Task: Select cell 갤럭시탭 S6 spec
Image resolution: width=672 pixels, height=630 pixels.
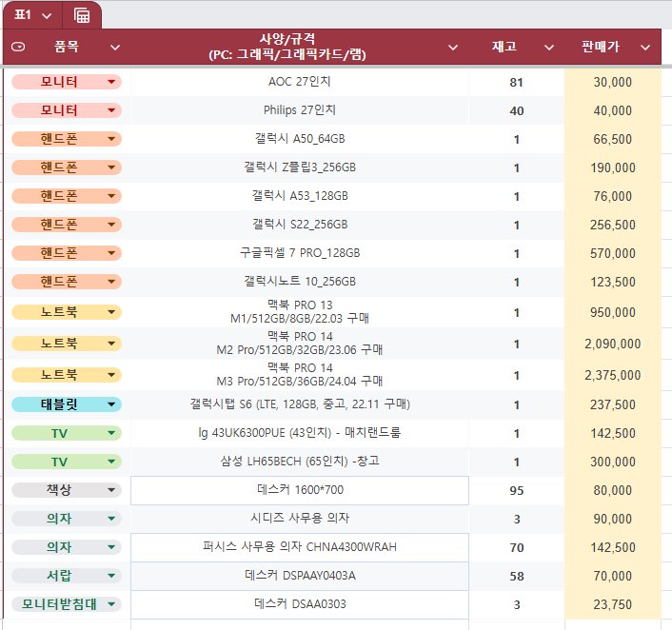Action: [300, 404]
